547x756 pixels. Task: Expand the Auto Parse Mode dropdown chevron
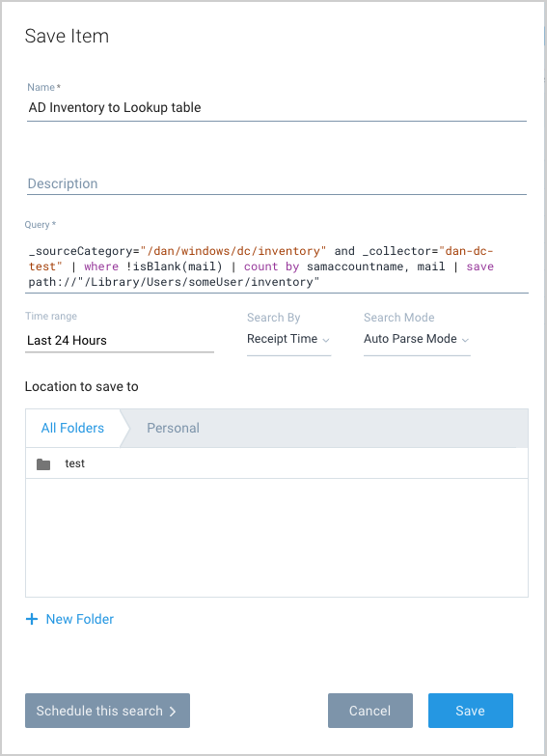pyautogui.click(x=465, y=341)
